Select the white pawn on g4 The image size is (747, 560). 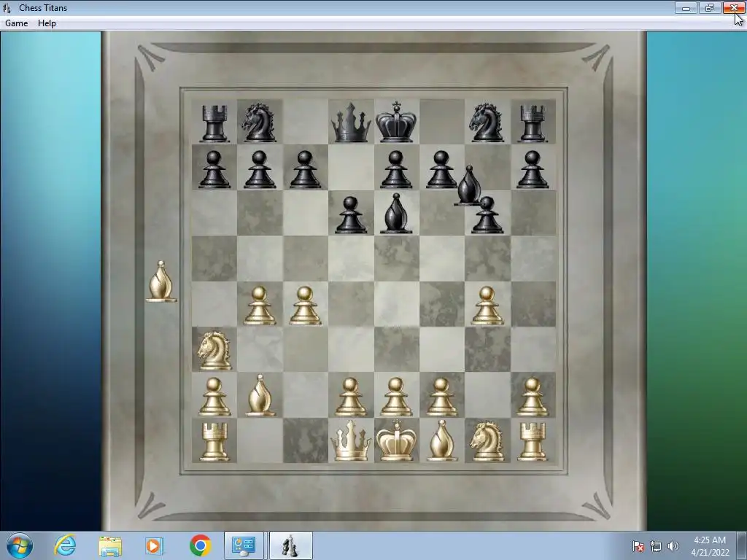tap(487, 306)
